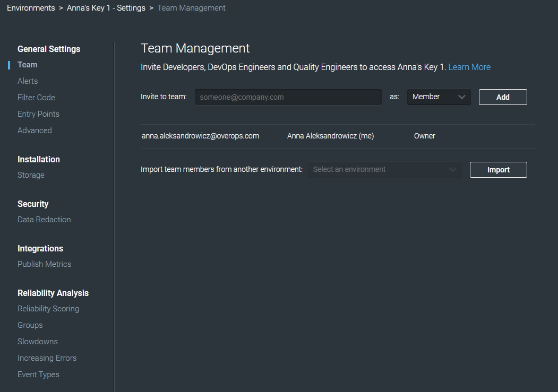The height and width of the screenshot is (392, 558).
Task: Follow the Learn More link
Action: tap(469, 67)
